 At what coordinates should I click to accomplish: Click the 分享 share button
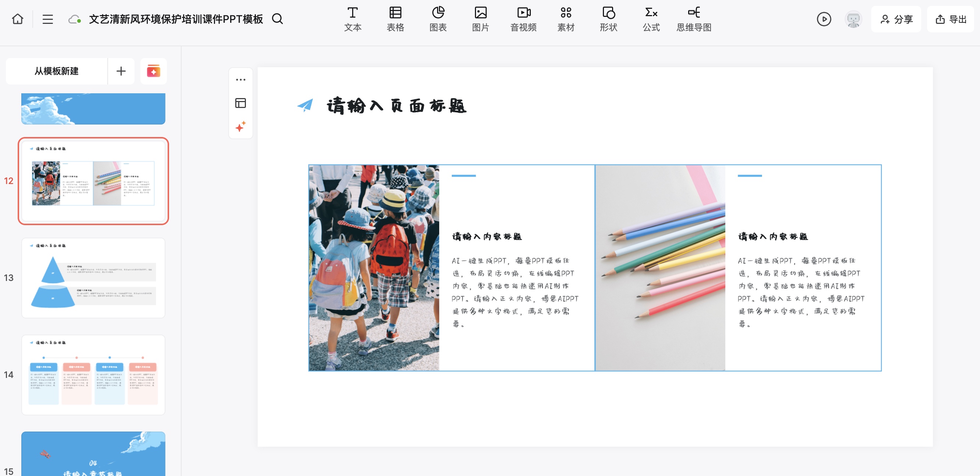896,19
